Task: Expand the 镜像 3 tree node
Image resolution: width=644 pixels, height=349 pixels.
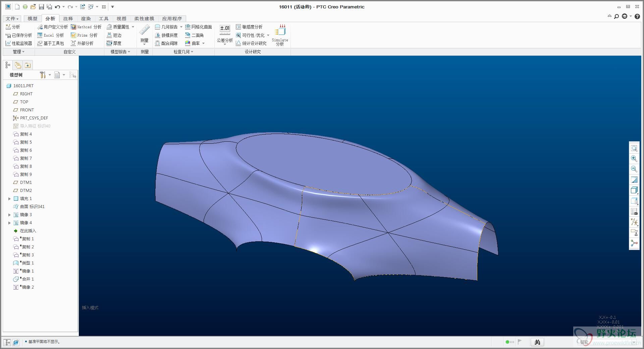Action: point(9,215)
